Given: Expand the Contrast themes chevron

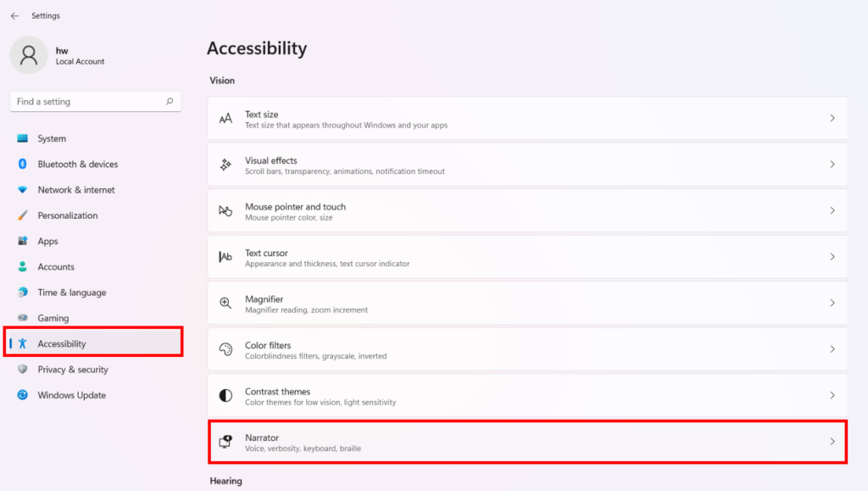Looking at the screenshot, I should [x=832, y=395].
